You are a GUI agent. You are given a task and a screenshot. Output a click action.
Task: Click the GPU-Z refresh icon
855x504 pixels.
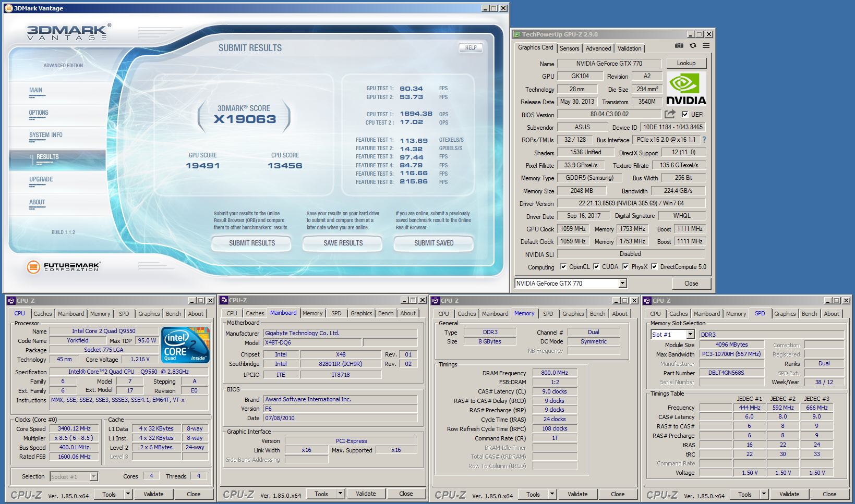693,46
